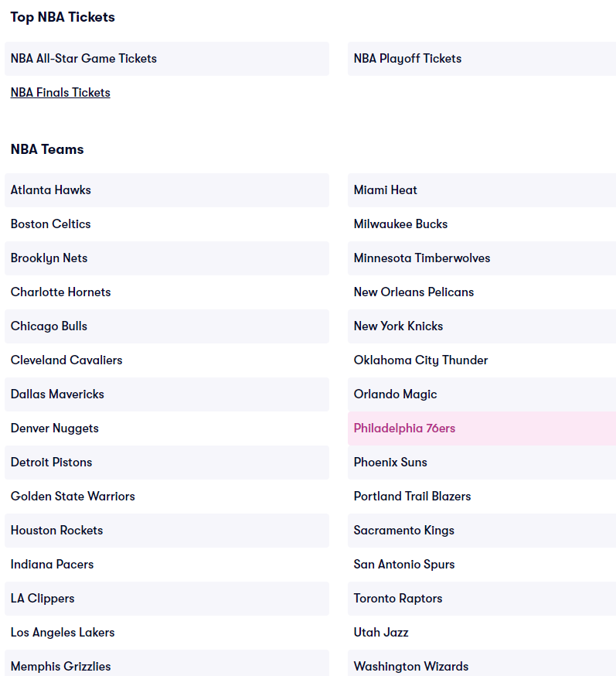Select Indiana Pacers

coord(167,565)
